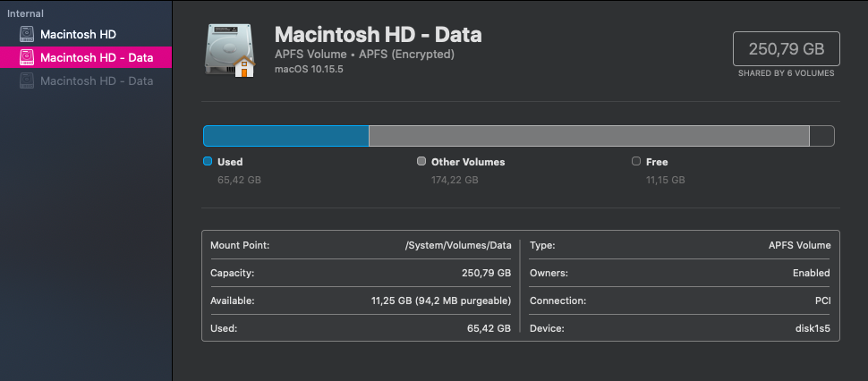Click the Macintosh HD - Data title heading
Image resolution: width=868 pixels, height=381 pixels.
(378, 35)
